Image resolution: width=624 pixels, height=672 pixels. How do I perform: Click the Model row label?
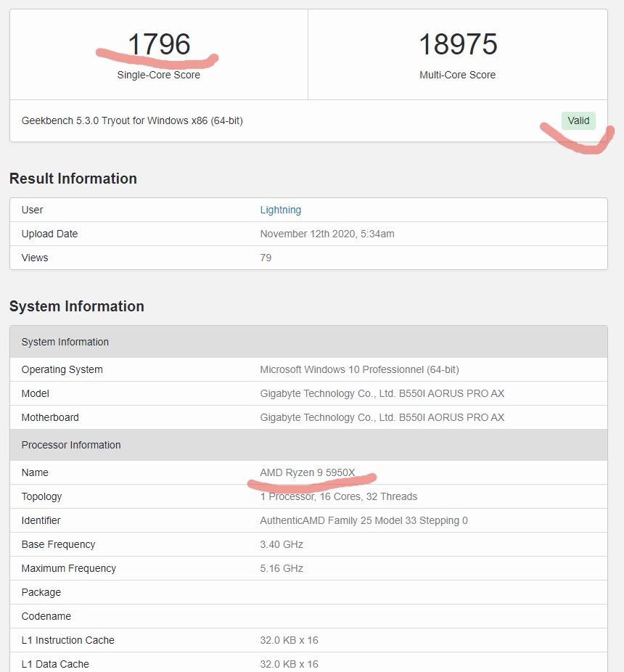(35, 394)
